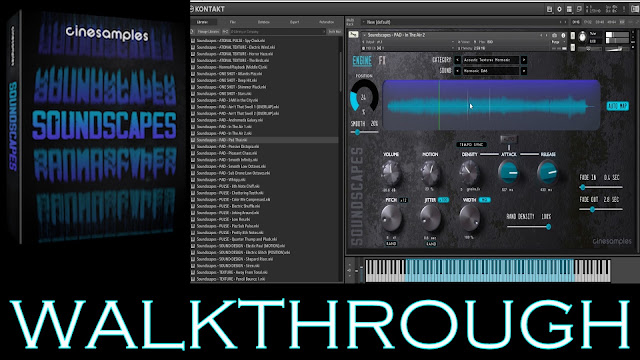The width and height of the screenshot is (640, 360).
Task: Click the Volume knob
Action: (391, 173)
